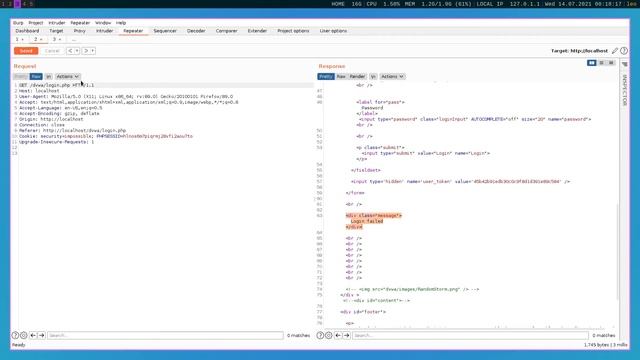Viewport: 640px width, 360px height.
Task: Switch to the Extender tab
Action: (257, 31)
